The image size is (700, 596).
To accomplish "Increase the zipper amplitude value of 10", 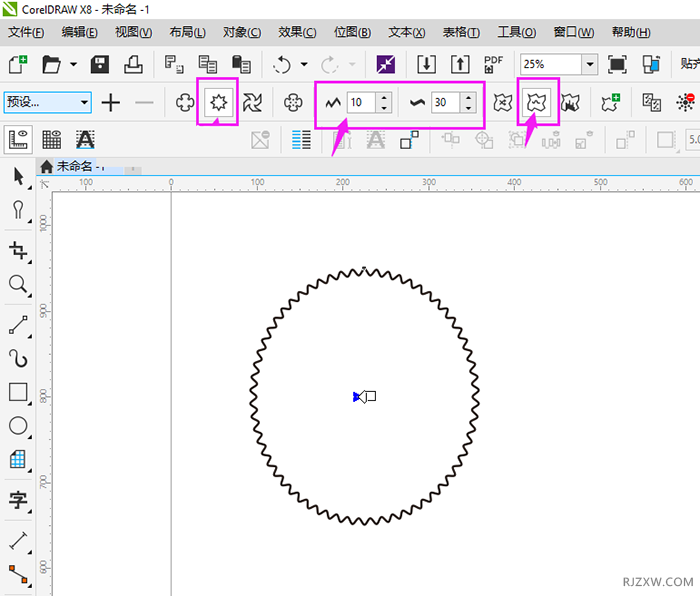I will click(385, 97).
